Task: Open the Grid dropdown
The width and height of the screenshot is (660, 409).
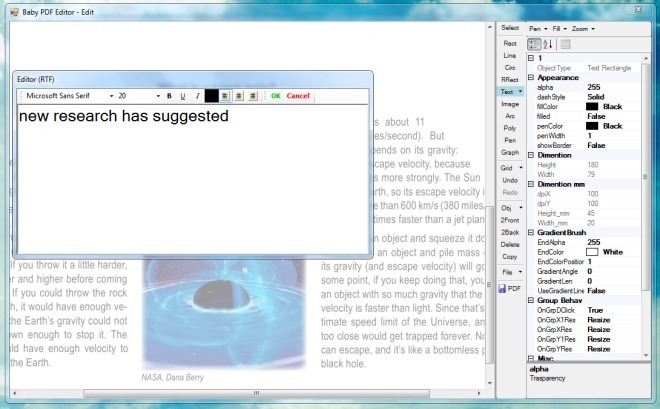Action: 521,168
